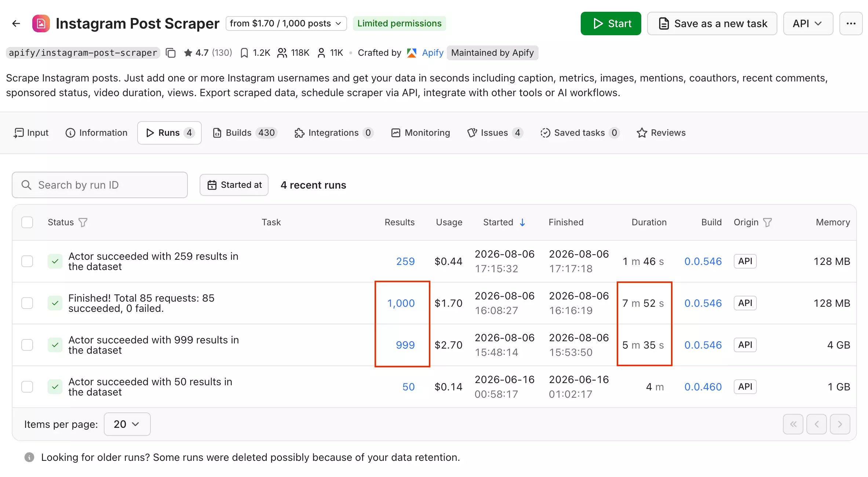This screenshot has width=868, height=477.
Task: Expand the pricing dropdown from $1.70 / 1,000 posts
Action: coord(286,23)
